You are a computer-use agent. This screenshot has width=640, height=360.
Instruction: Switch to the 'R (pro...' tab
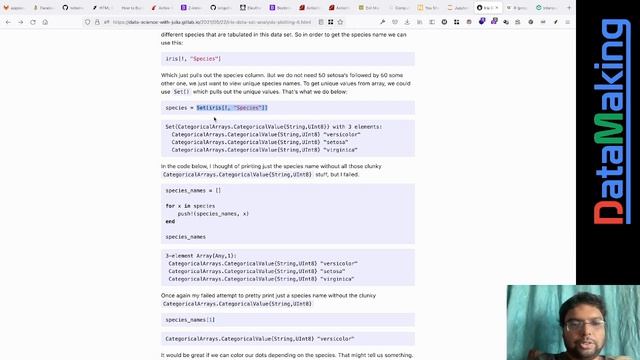tap(517, 8)
